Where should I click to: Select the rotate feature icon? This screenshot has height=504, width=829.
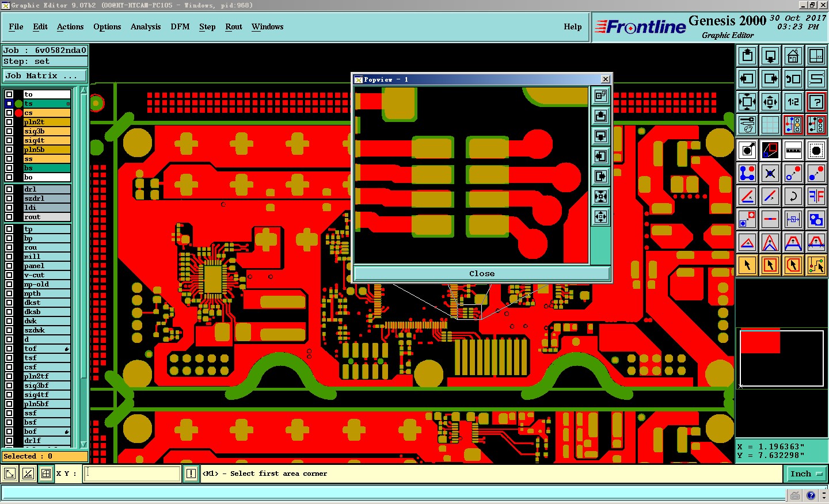[x=793, y=196]
